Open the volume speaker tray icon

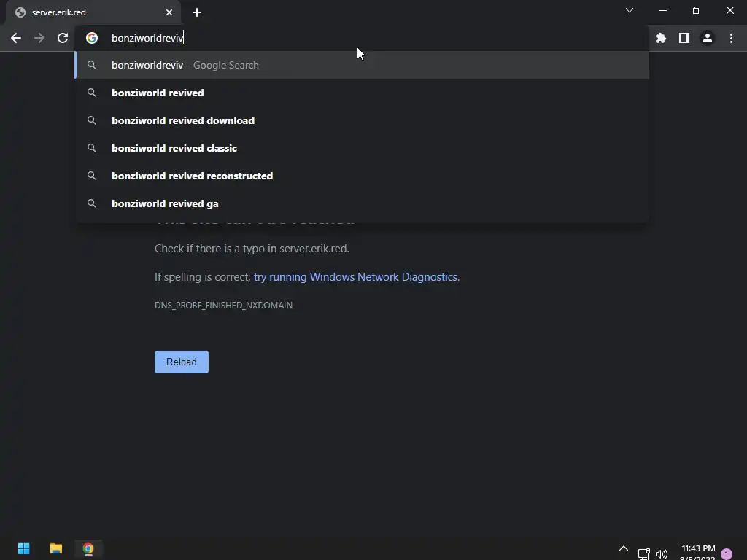661,554
